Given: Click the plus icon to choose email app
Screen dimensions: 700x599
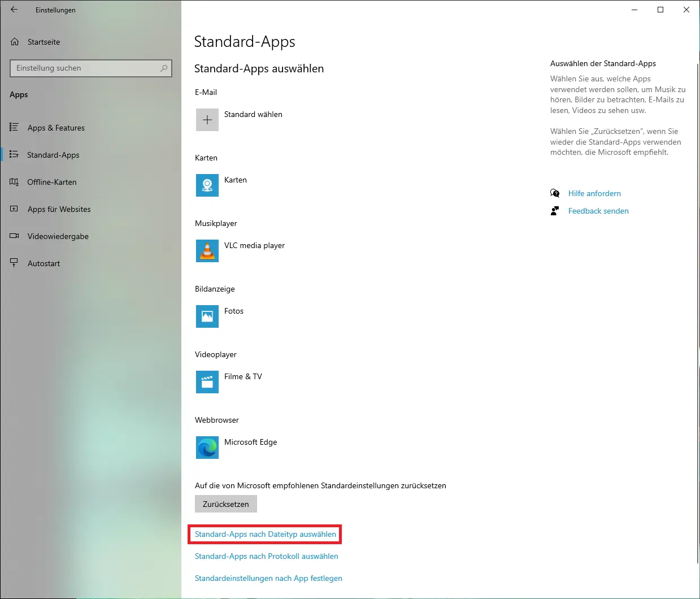Looking at the screenshot, I should click(x=207, y=120).
